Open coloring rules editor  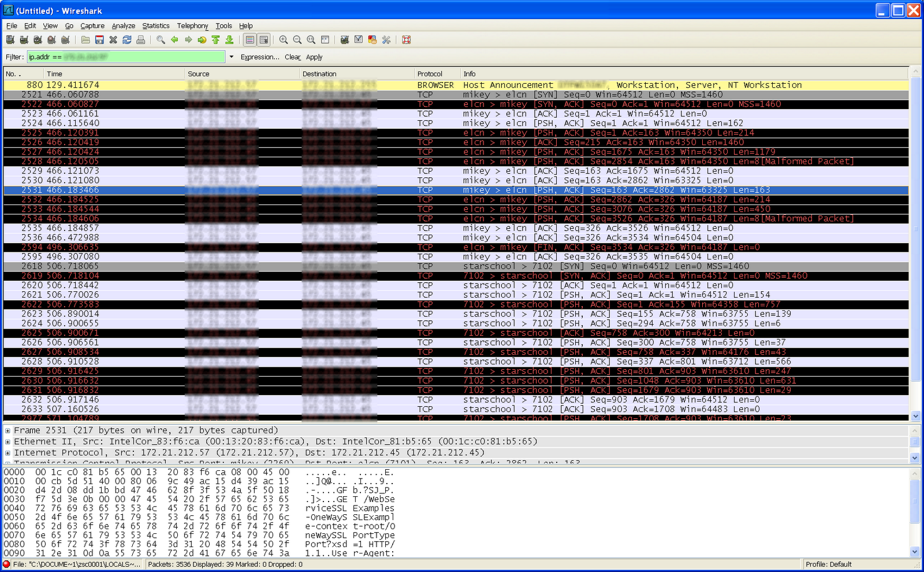click(372, 40)
